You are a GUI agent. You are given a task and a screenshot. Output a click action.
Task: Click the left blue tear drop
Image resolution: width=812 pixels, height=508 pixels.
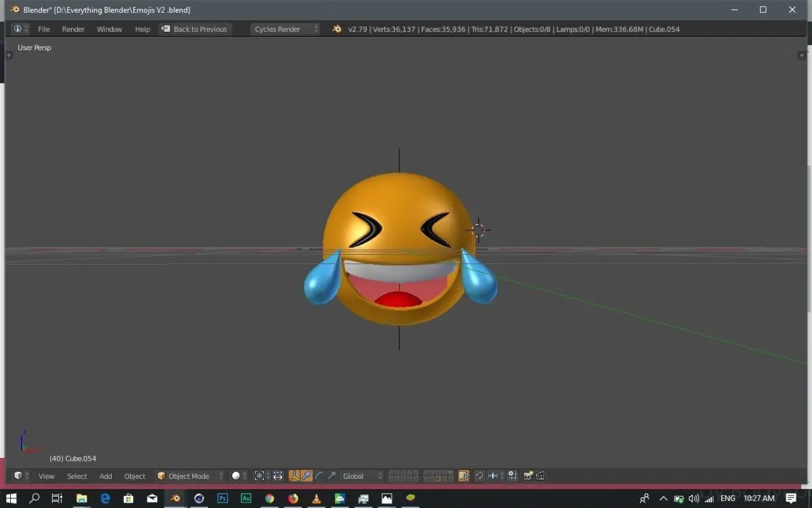[x=322, y=278]
